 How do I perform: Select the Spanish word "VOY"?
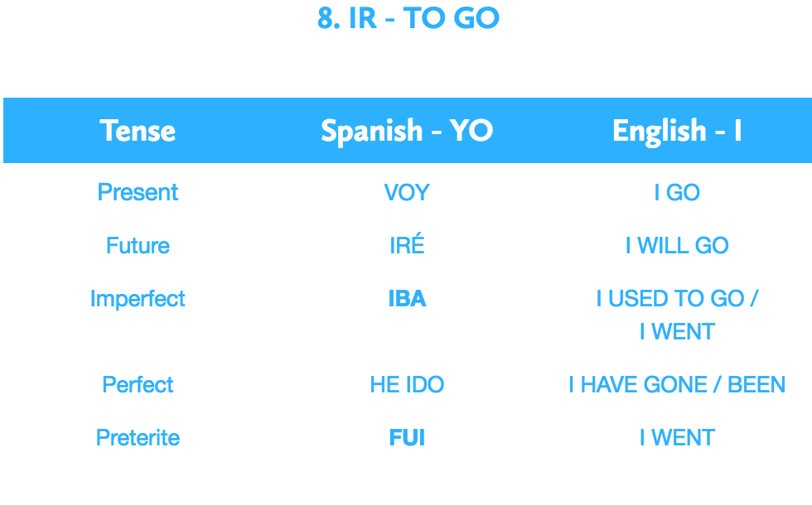407,193
